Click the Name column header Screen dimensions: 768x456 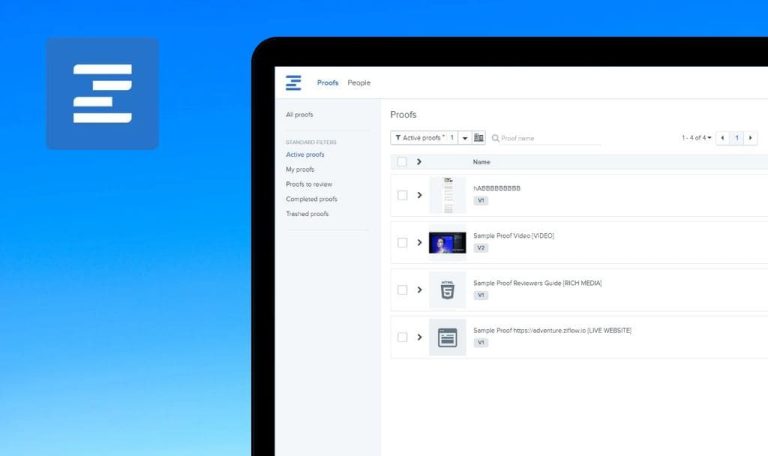(x=481, y=162)
